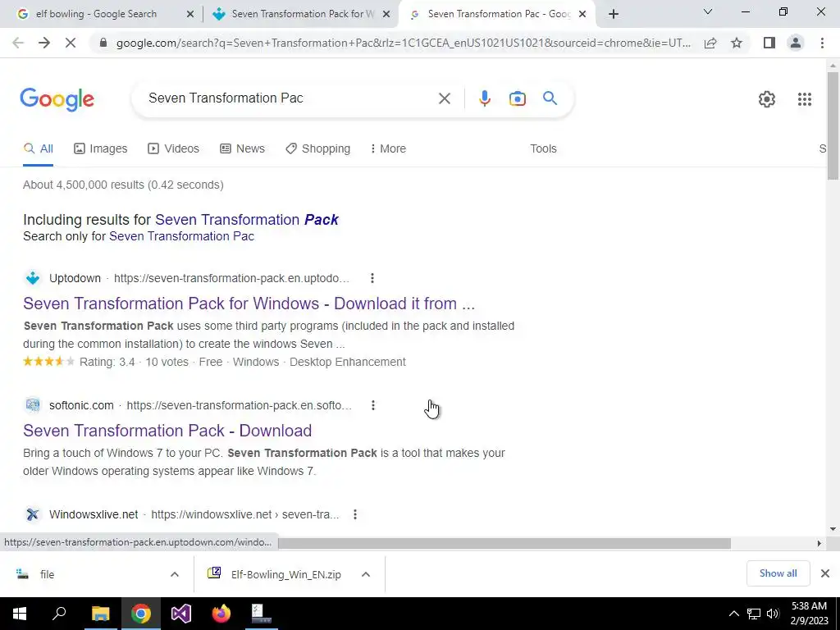Close the downloads bar

[x=825, y=573]
